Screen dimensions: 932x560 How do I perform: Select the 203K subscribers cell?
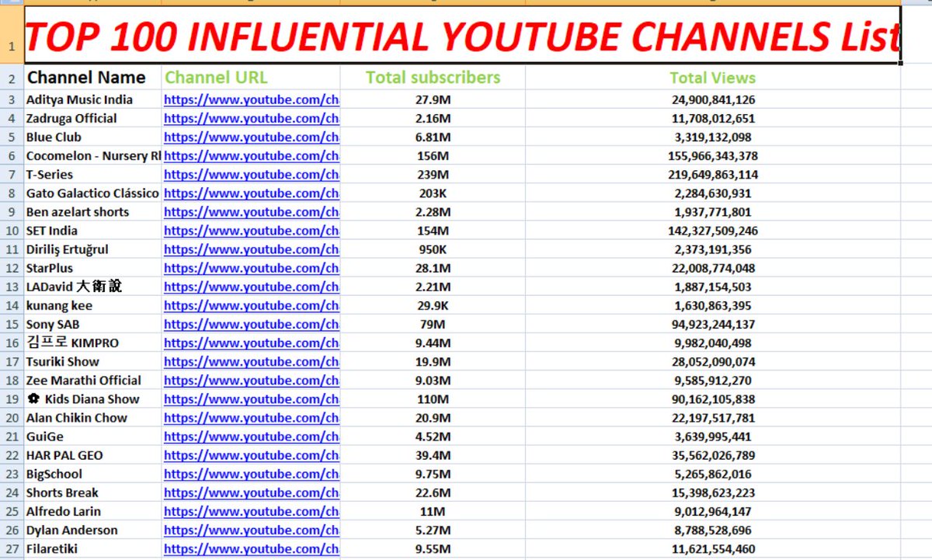click(x=433, y=193)
